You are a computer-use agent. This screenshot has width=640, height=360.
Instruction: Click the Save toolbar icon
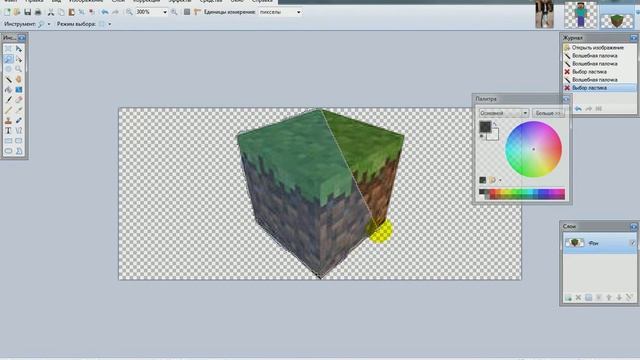28,12
